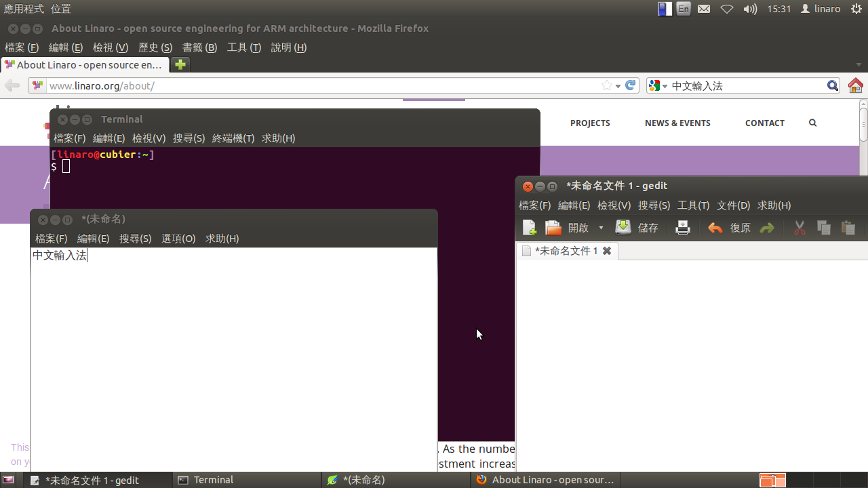The height and width of the screenshot is (488, 868).
Task: Click system power gear icon
Action: point(856,9)
